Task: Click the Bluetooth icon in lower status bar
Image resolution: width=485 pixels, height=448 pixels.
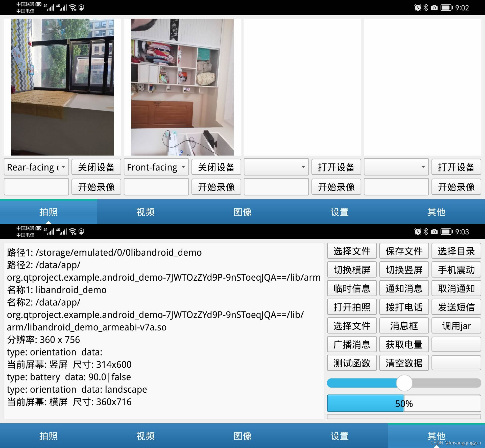Action: (426, 232)
